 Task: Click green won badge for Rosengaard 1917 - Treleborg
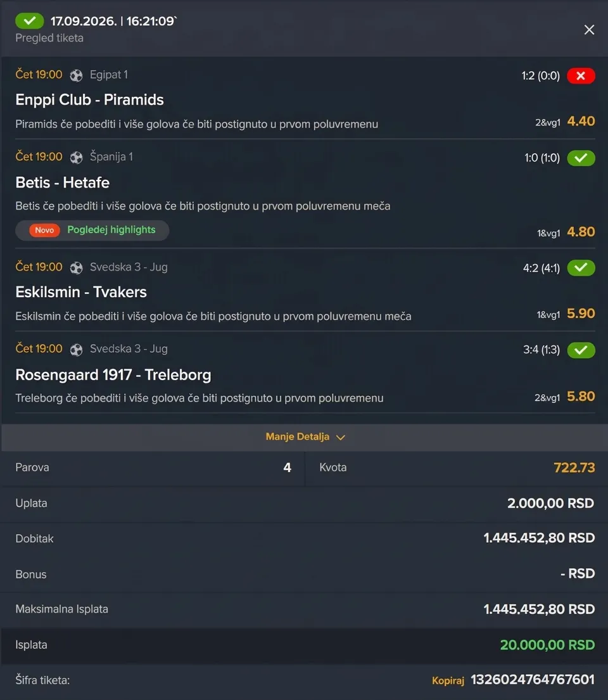581,350
